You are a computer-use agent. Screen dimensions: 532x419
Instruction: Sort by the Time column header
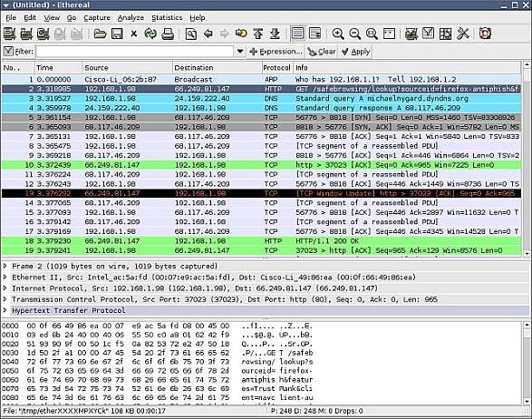point(58,68)
